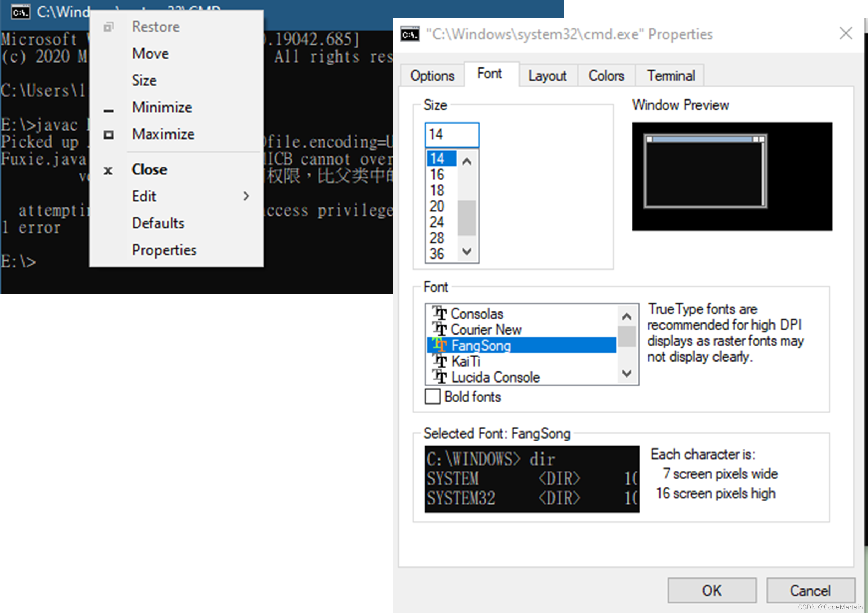The width and height of the screenshot is (868, 613).
Task: Click the Close x icon in the menu
Action: click(108, 170)
